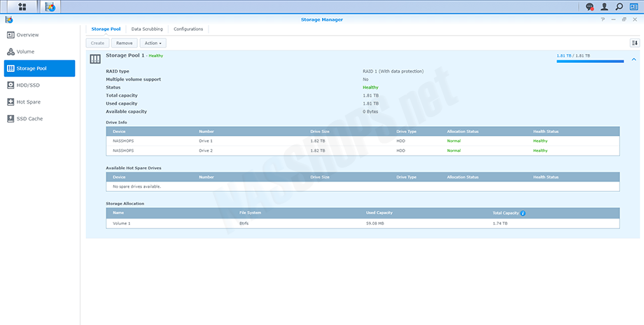Image resolution: width=644 pixels, height=325 pixels.
Task: Select the Drive 1 row in Drive Info
Action: [x=363, y=141]
